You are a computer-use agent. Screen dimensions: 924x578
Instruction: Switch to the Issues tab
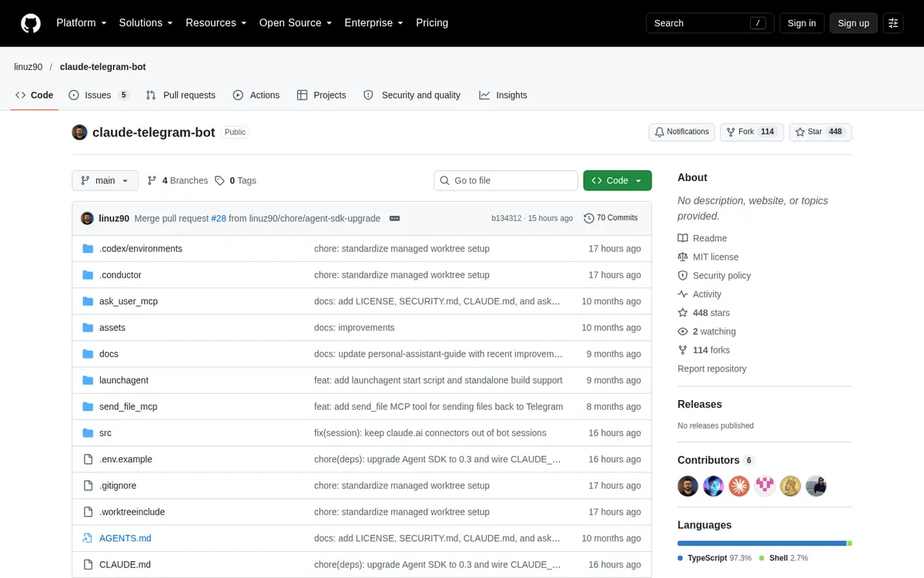click(99, 95)
